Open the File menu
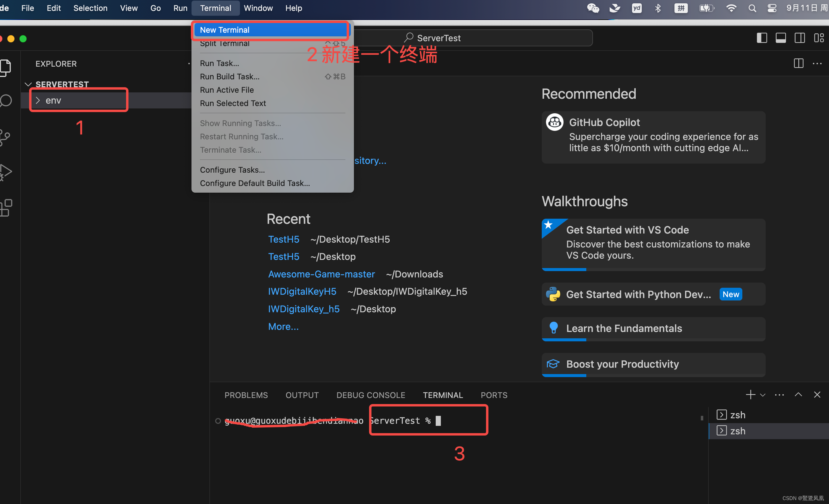The height and width of the screenshot is (504, 829). click(x=28, y=8)
